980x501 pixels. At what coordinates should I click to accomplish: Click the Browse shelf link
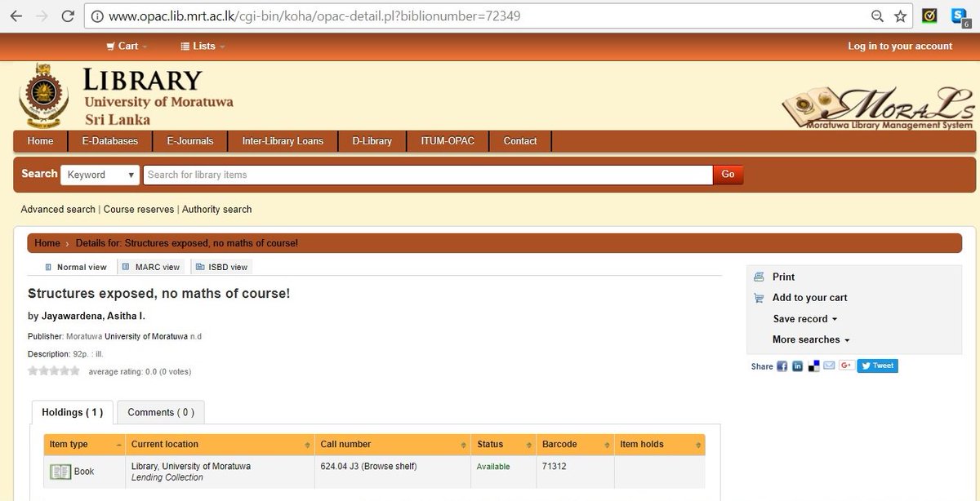point(388,467)
